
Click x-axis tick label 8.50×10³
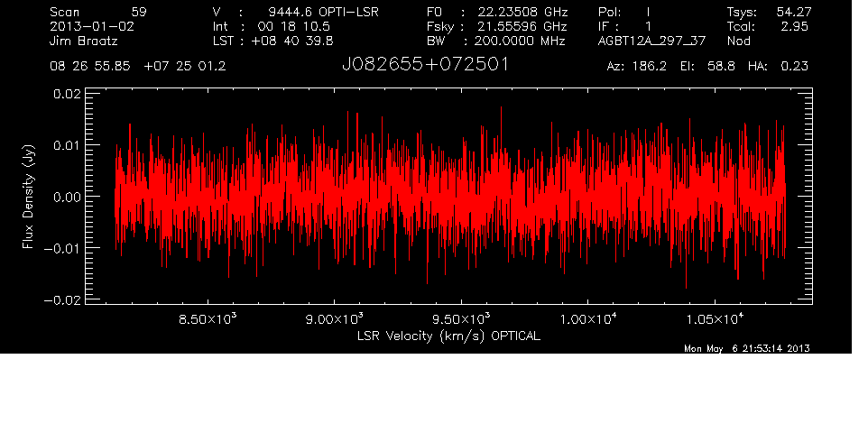coord(208,318)
